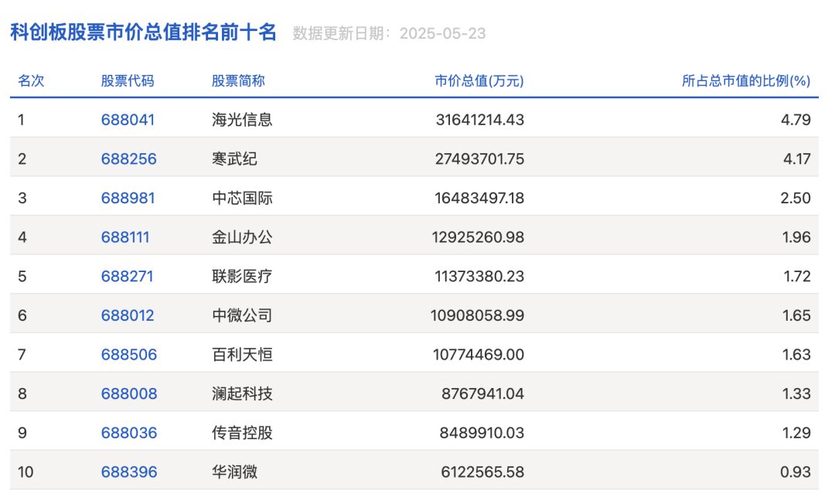Select stock name 金山办公

pyautogui.click(x=242, y=237)
